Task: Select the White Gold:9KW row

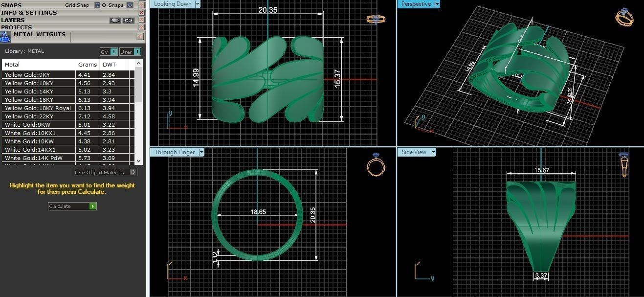Action: pyautogui.click(x=68, y=125)
